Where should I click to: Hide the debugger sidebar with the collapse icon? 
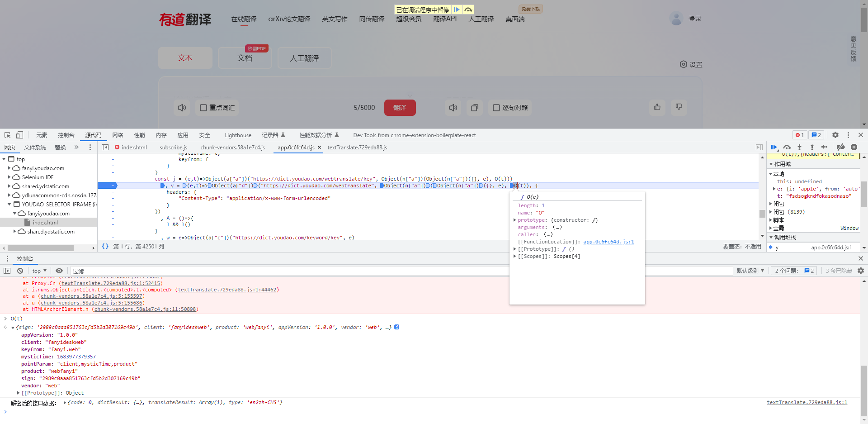pos(759,147)
